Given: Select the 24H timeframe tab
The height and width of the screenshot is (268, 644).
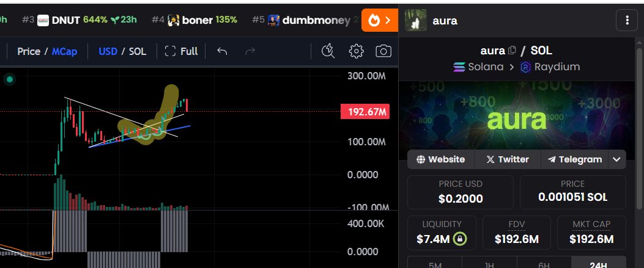Looking at the screenshot, I should 598,263.
